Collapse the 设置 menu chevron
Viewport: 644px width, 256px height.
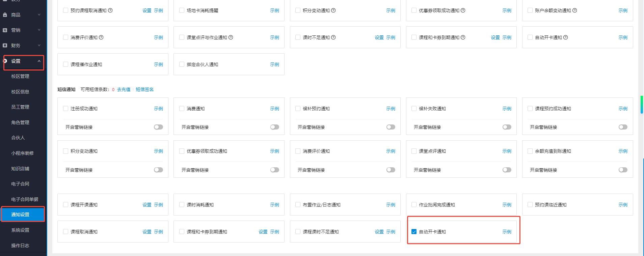(39, 61)
